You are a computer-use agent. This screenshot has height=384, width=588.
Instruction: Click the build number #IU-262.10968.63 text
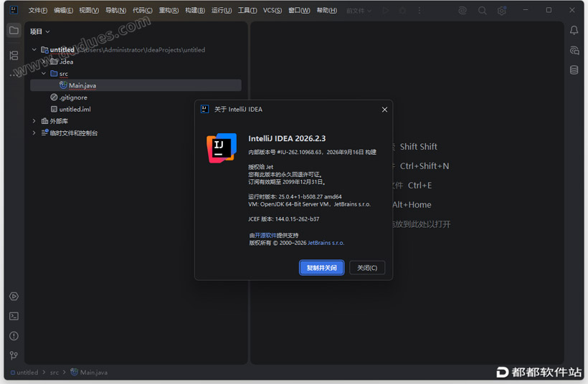[x=299, y=152]
